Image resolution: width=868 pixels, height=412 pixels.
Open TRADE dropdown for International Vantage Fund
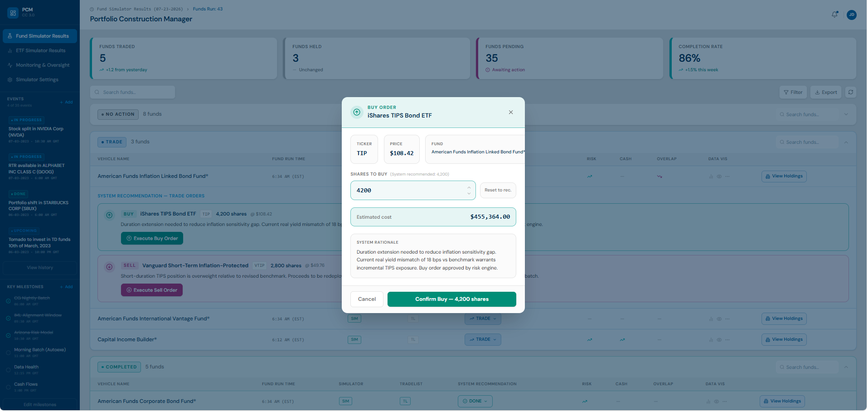pyautogui.click(x=483, y=319)
